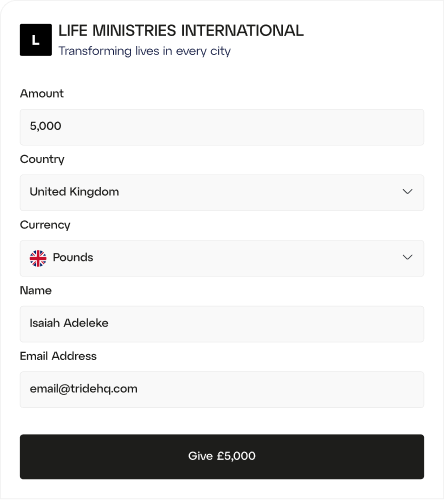The height and width of the screenshot is (500, 444).
Task: Click the email@tridehq.com text
Action: click(x=83, y=389)
